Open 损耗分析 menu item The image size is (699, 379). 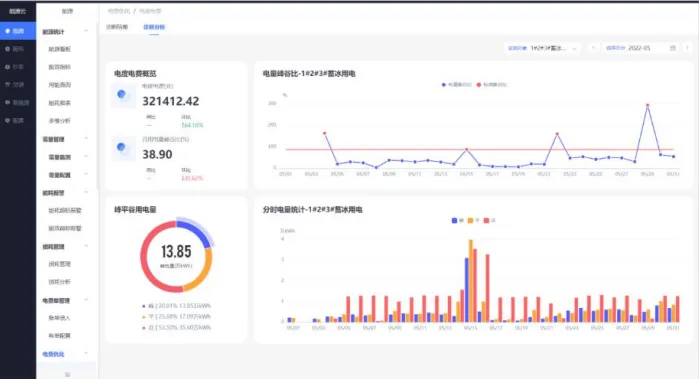coord(59,282)
